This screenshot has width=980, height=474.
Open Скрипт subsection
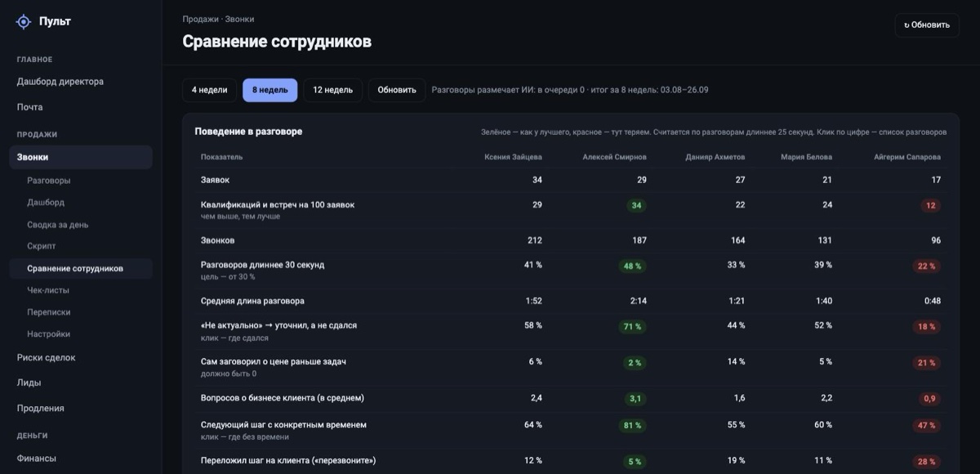(x=42, y=246)
